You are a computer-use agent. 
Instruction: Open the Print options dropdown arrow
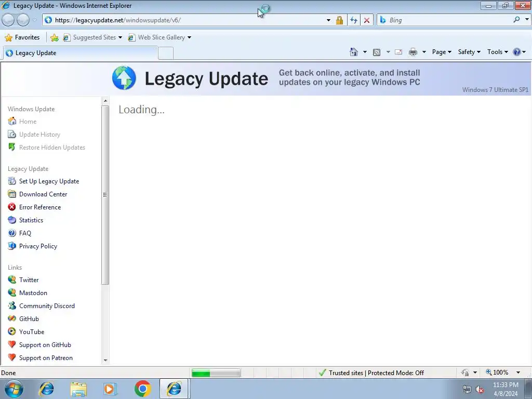pos(424,52)
